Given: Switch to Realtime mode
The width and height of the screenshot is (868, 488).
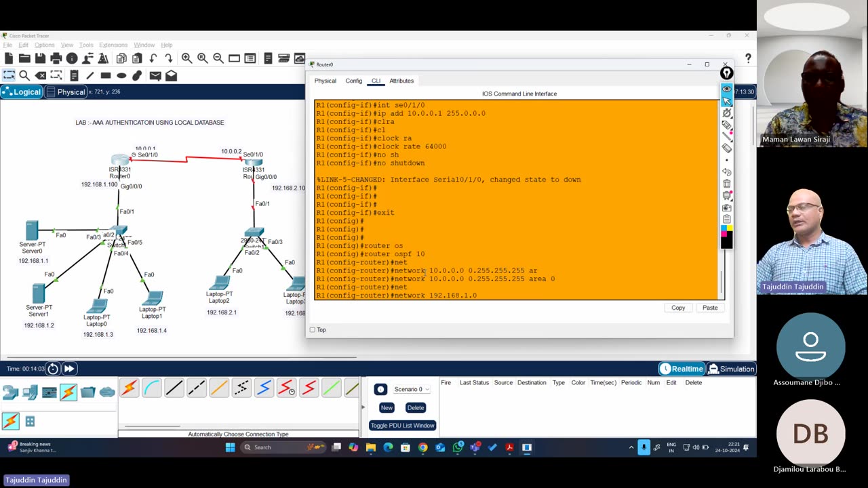Looking at the screenshot, I should [682, 369].
